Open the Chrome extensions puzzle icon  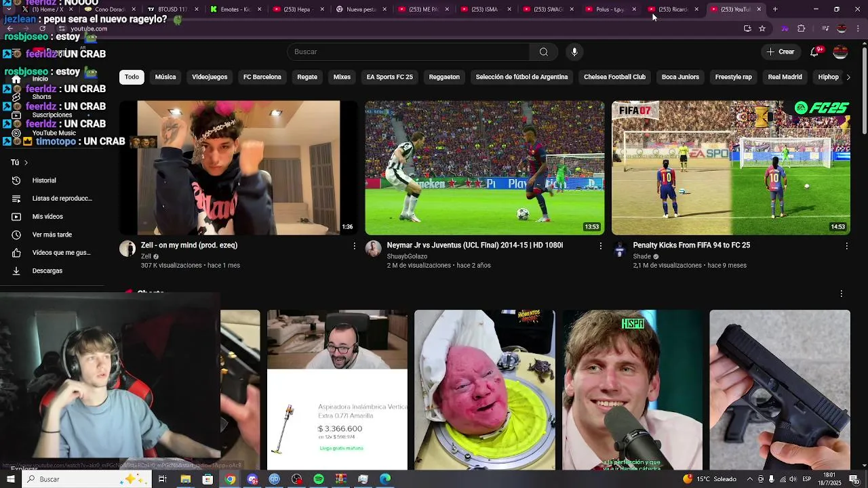[801, 28]
